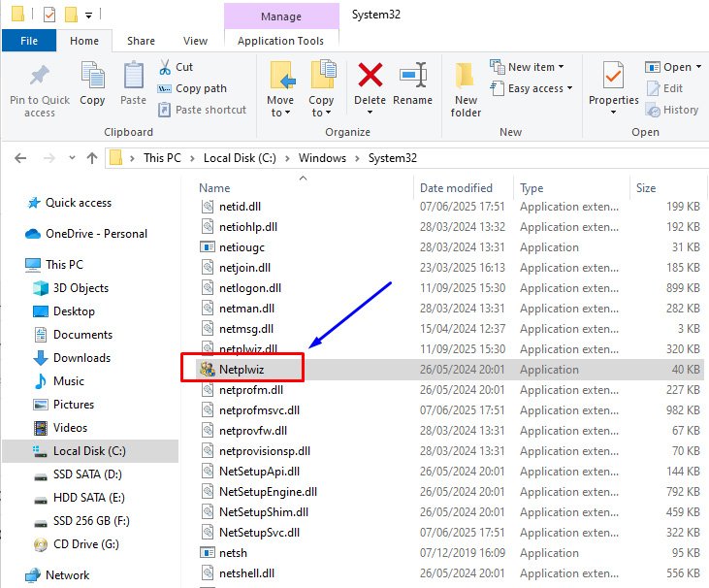Click the Rename icon
The height and width of the screenshot is (588, 709).
[x=413, y=75]
